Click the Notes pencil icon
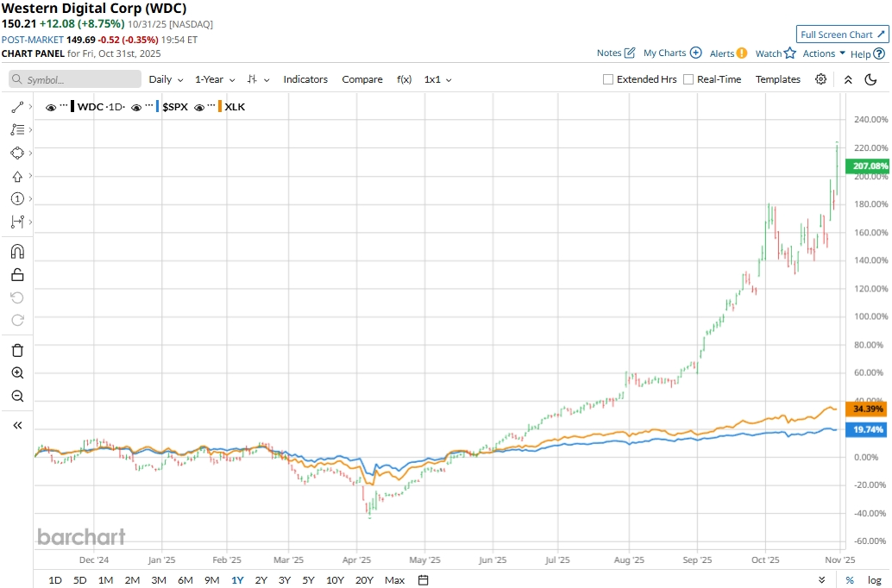 point(630,53)
